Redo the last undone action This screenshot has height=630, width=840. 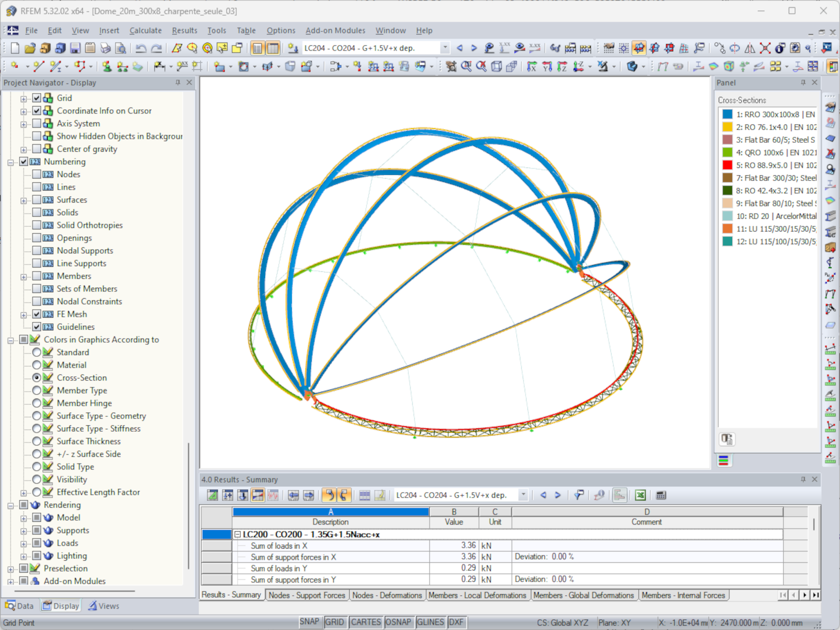click(156, 48)
